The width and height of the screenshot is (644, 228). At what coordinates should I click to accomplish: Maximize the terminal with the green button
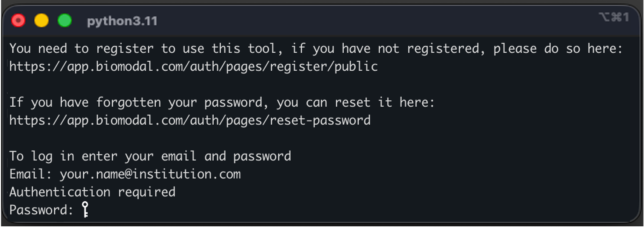64,20
